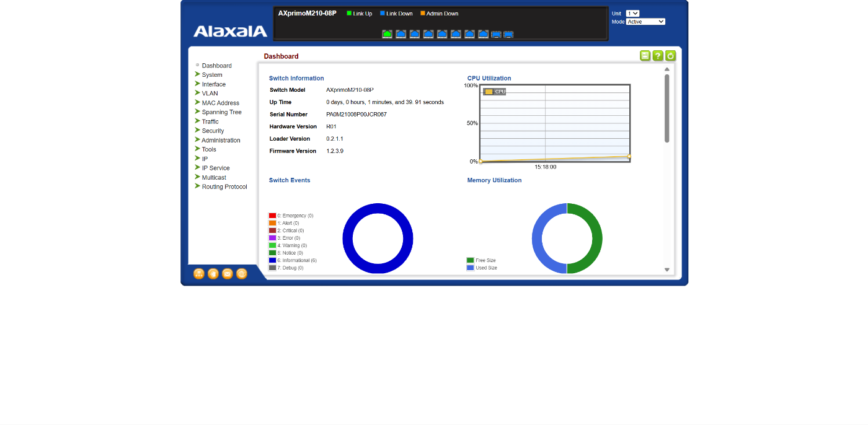Open the Tools menu item
This screenshot has width=868, height=425.
click(x=209, y=149)
